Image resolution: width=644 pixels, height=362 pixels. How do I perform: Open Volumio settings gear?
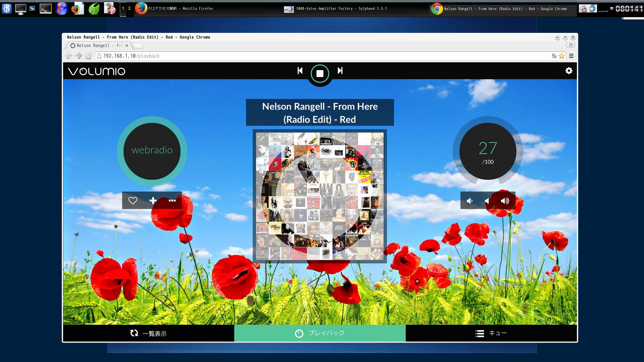pyautogui.click(x=569, y=71)
